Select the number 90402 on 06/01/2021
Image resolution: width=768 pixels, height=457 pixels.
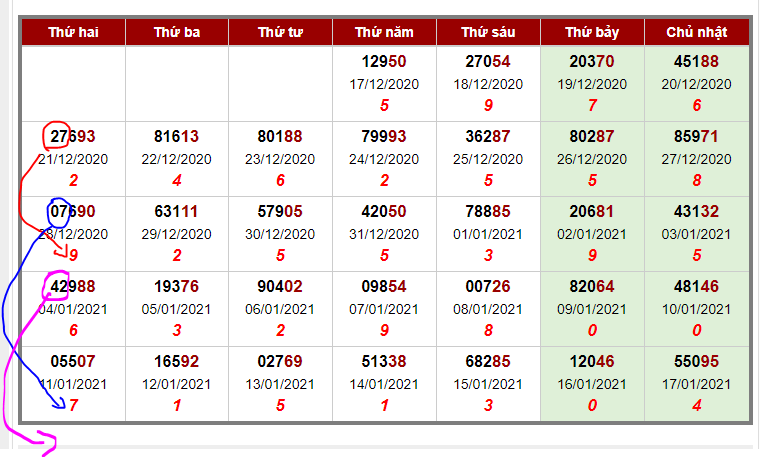(x=280, y=287)
